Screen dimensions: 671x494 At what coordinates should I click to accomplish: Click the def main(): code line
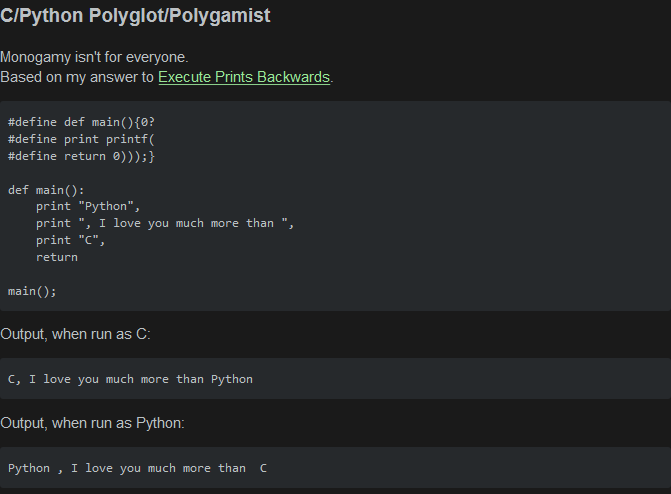click(46, 189)
